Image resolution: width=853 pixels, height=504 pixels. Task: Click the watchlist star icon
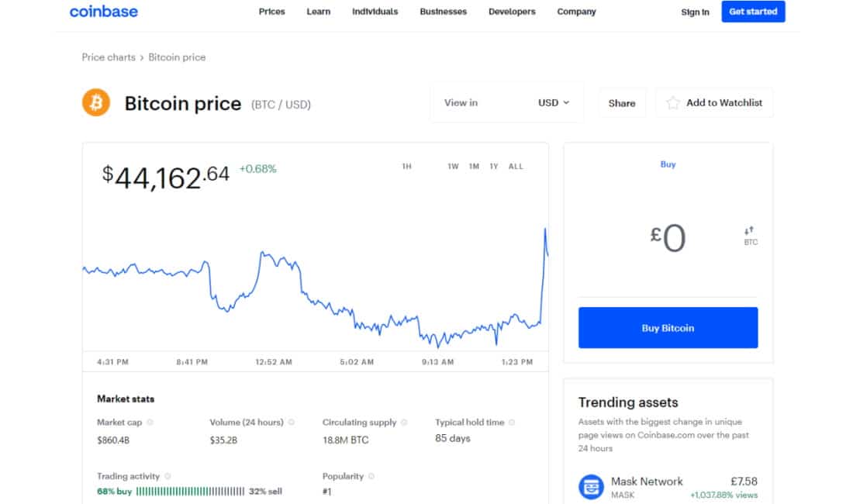pyautogui.click(x=673, y=103)
